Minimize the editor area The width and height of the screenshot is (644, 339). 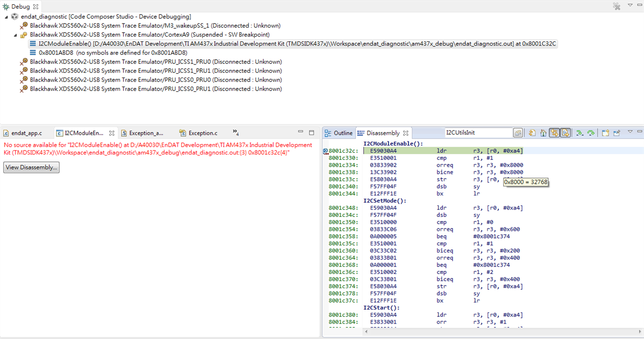[x=301, y=132]
